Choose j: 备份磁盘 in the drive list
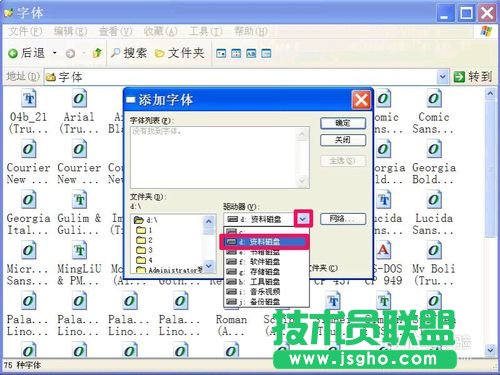Image resolution: width=500 pixels, height=375 pixels. (266, 302)
